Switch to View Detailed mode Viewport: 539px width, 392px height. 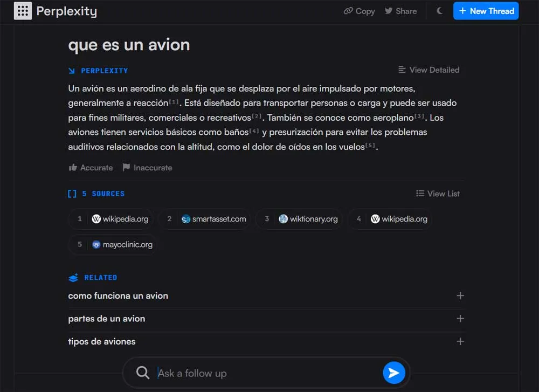pyautogui.click(x=429, y=70)
